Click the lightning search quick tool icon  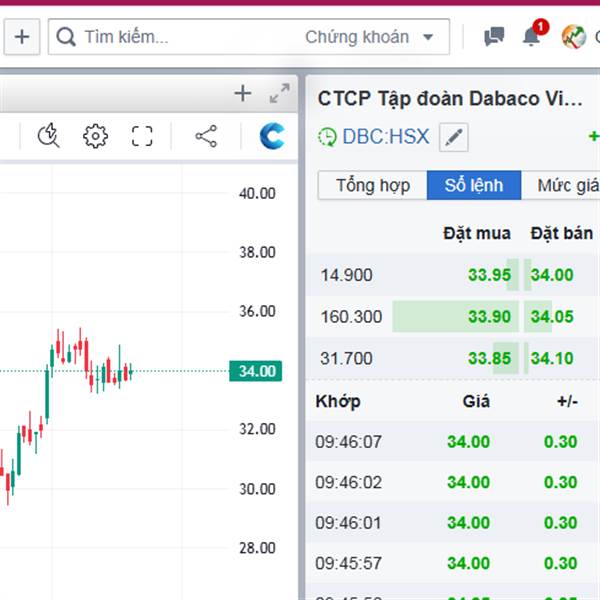49,135
